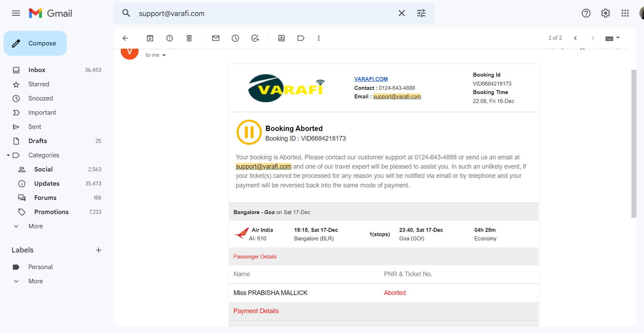The width and height of the screenshot is (644, 333).
Task: Open the three-dot More options menu
Action: [x=319, y=38]
